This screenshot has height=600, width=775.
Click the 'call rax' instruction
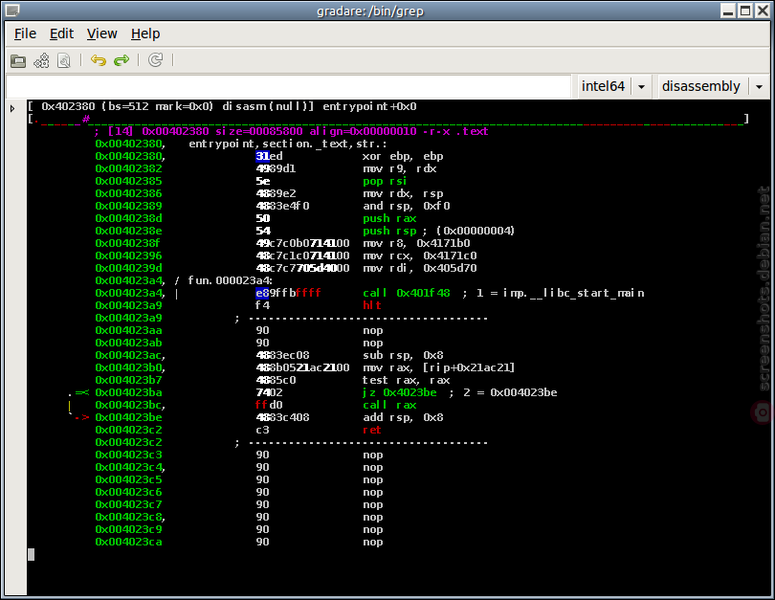[x=389, y=405]
